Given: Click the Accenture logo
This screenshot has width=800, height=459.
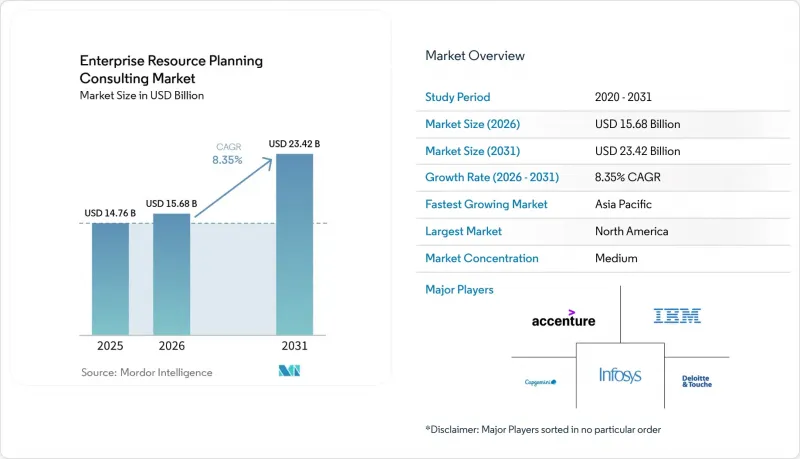Looking at the screenshot, I should click(563, 319).
